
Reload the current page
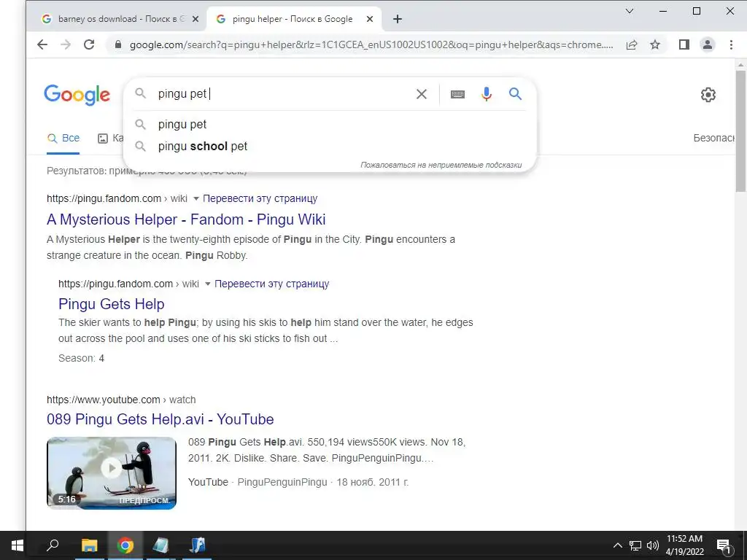point(89,44)
